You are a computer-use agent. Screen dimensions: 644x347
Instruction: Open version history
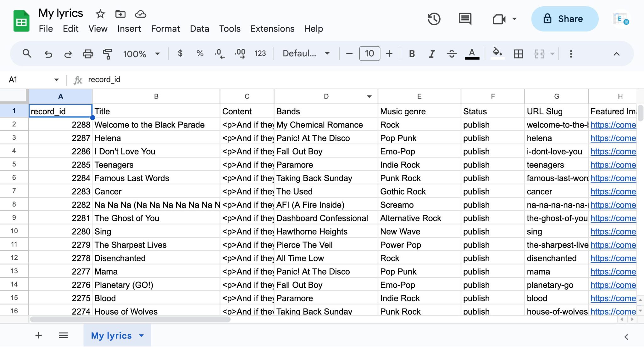[x=434, y=19]
